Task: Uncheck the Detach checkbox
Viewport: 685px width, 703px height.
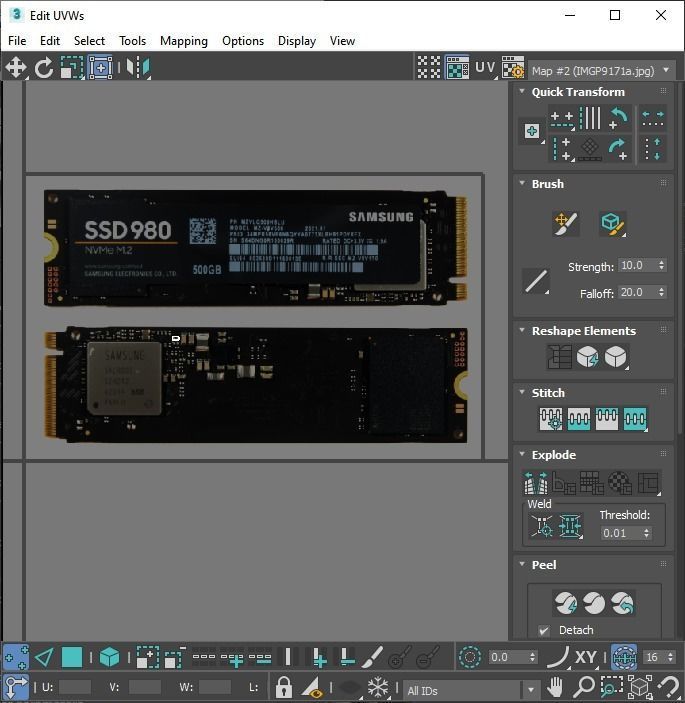Action: 544,630
